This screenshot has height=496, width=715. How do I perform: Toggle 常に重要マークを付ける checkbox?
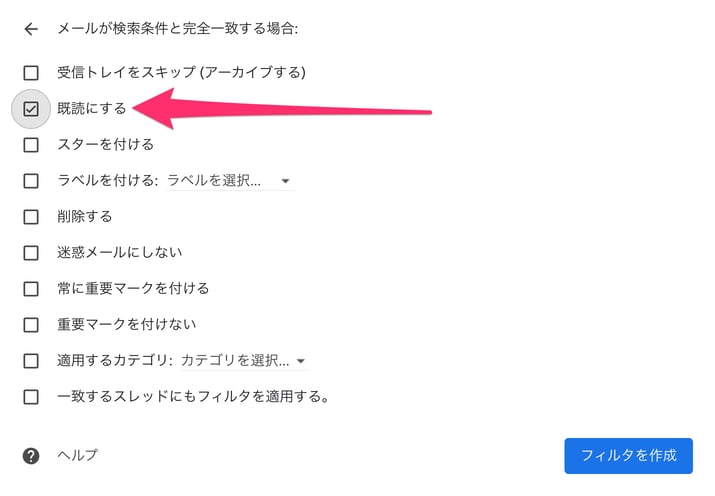point(31,289)
